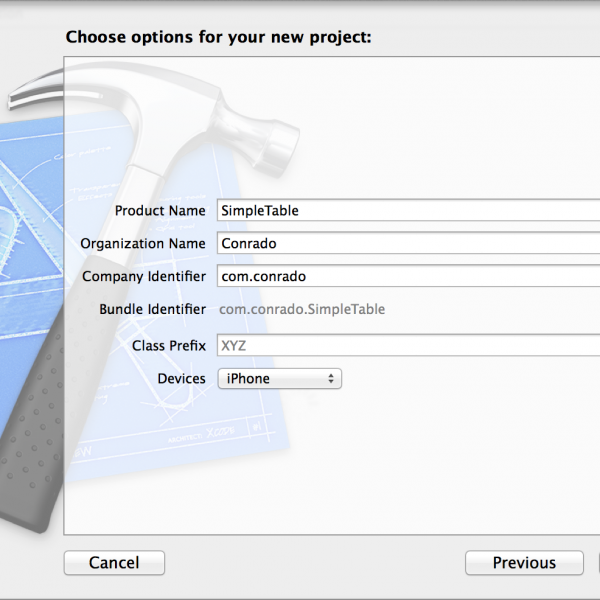Click the Bundle Identifier label
The image size is (600, 600).
pos(152,309)
